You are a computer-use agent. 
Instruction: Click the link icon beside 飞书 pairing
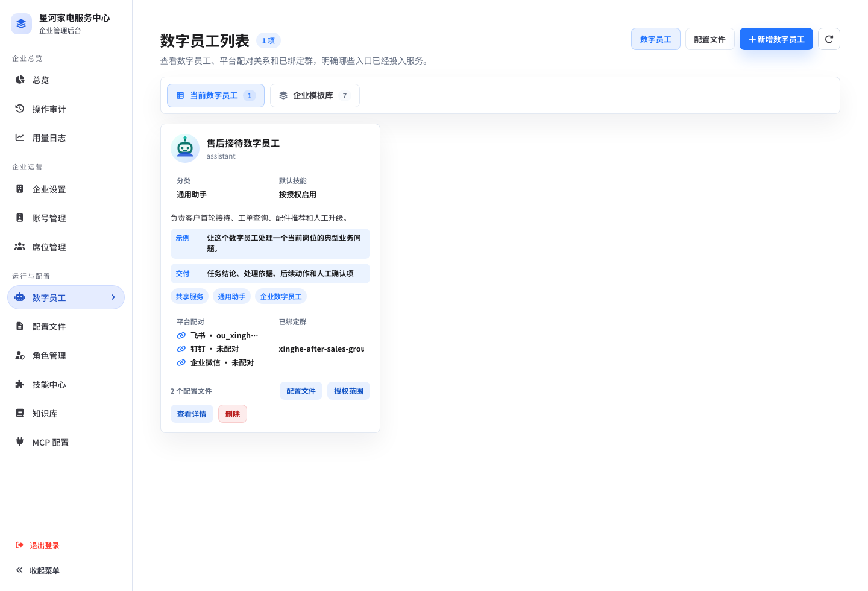pyautogui.click(x=181, y=335)
